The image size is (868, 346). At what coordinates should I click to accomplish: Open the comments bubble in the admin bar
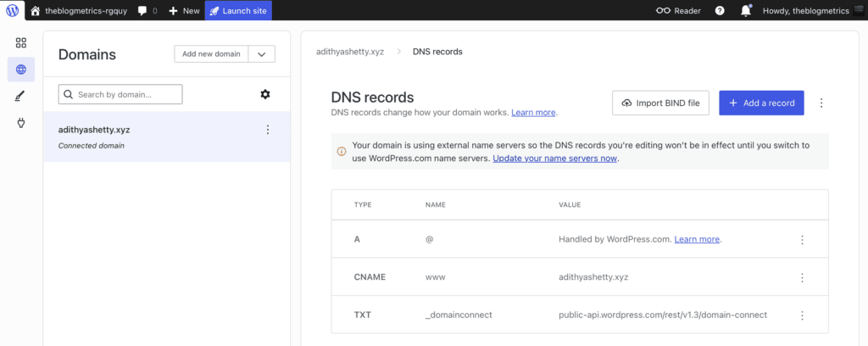147,10
